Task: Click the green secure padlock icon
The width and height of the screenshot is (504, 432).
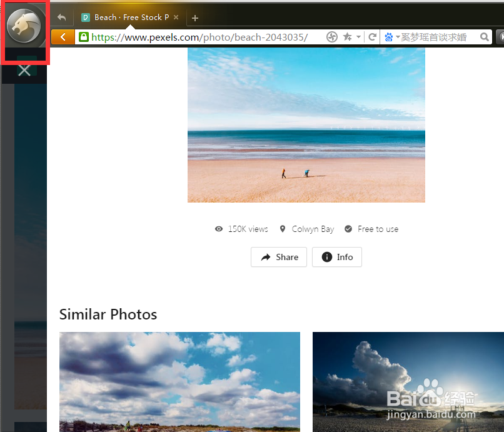Action: [84, 37]
